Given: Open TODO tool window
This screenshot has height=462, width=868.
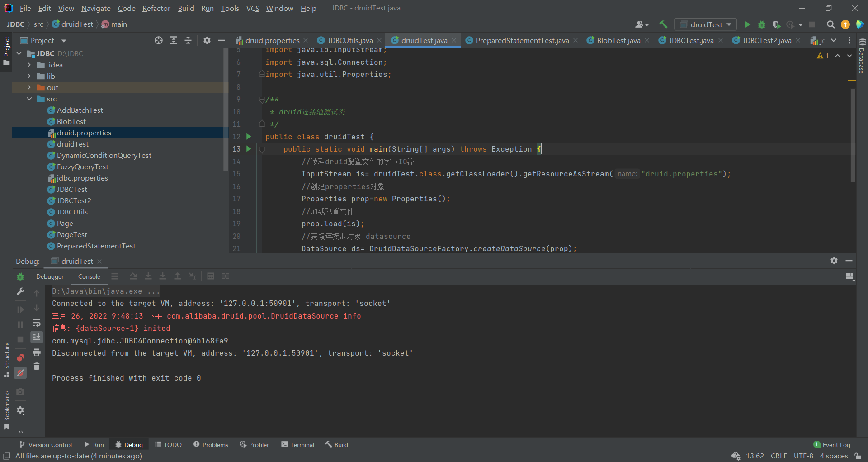Looking at the screenshot, I should tap(168, 445).
